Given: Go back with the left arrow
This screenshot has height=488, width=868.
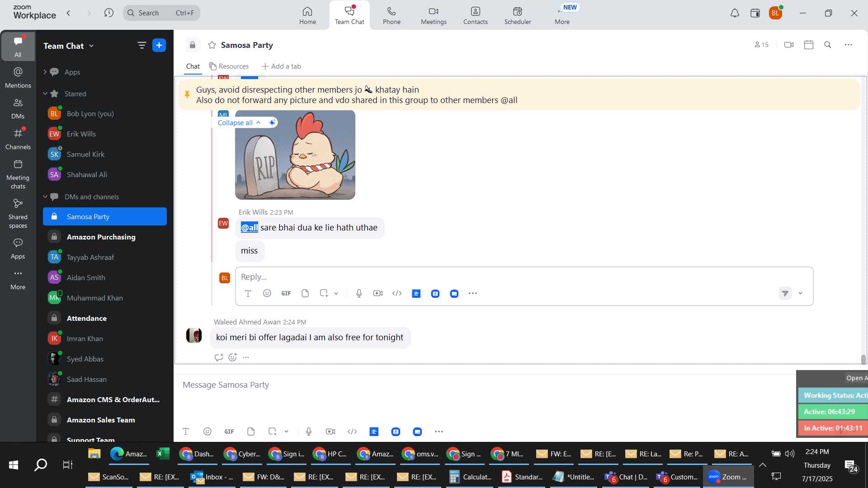Looking at the screenshot, I should tap(68, 13).
